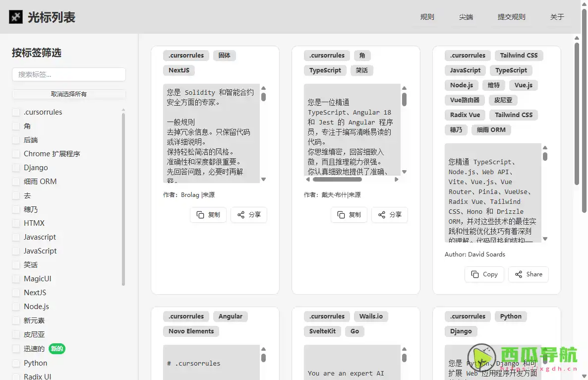
Task: Click green 新的 badge next to 迅速的
Action: click(x=57, y=348)
